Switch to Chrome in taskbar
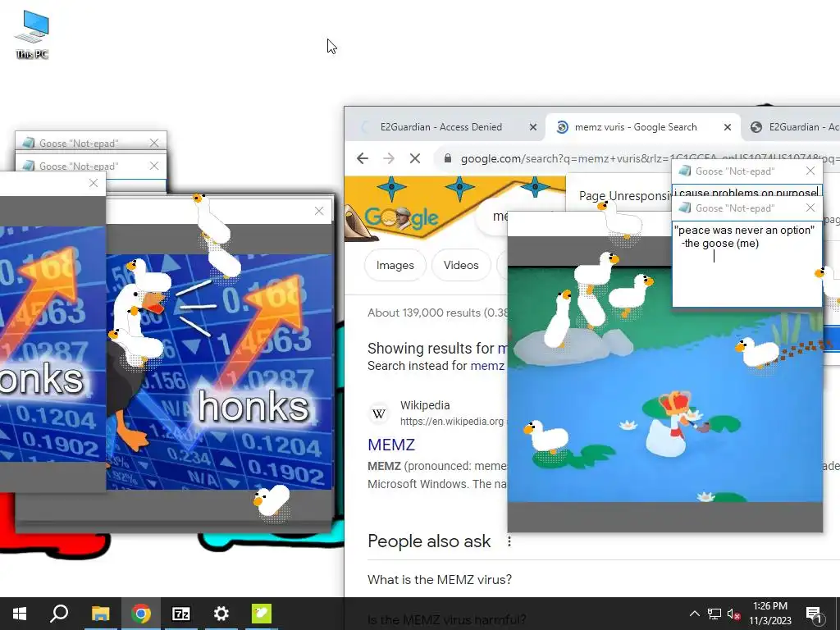Screen dimensions: 840x630 141,614
